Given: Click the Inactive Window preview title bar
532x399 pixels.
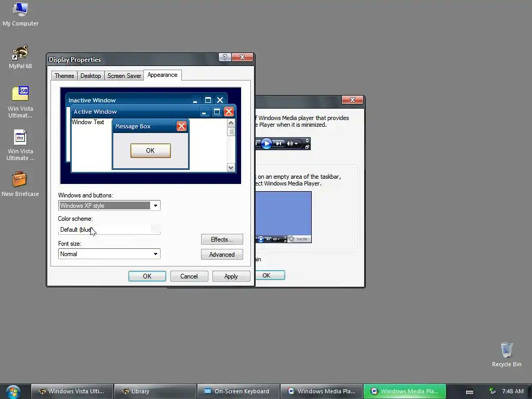Looking at the screenshot, I should (x=146, y=100).
